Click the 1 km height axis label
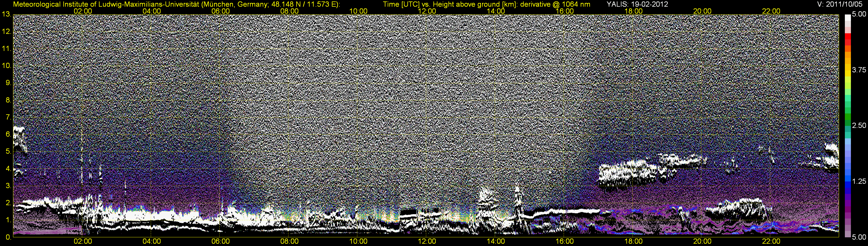868x246 pixels. [x=8, y=220]
